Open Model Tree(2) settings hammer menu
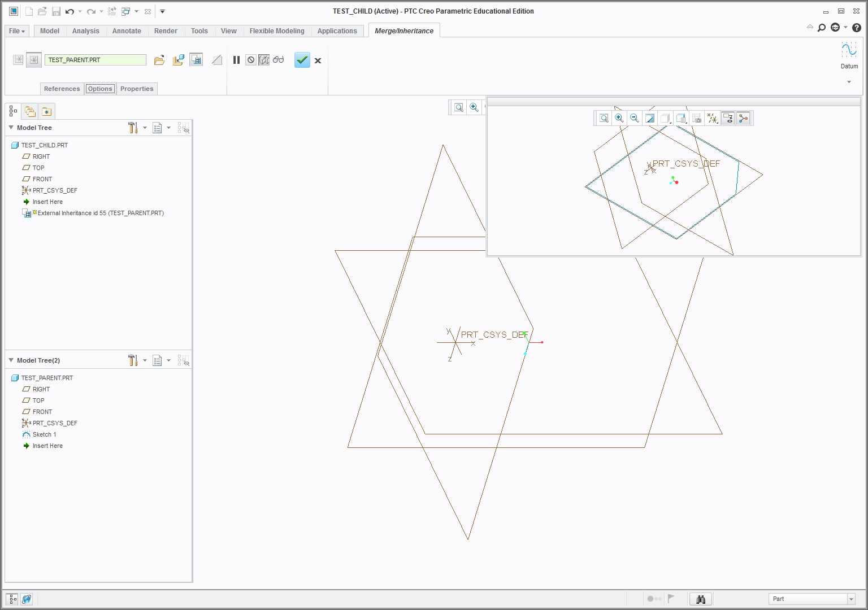 coord(133,360)
